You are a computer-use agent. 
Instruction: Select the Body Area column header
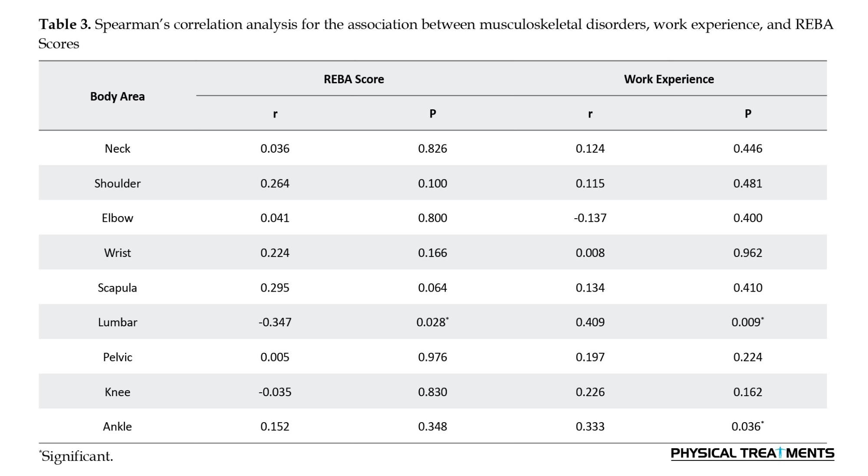pyautogui.click(x=117, y=96)
